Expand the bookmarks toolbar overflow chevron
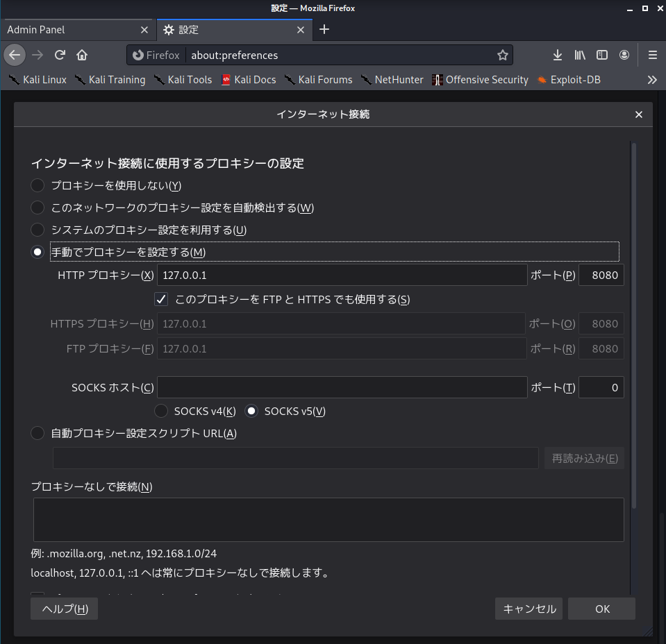 pyautogui.click(x=651, y=80)
